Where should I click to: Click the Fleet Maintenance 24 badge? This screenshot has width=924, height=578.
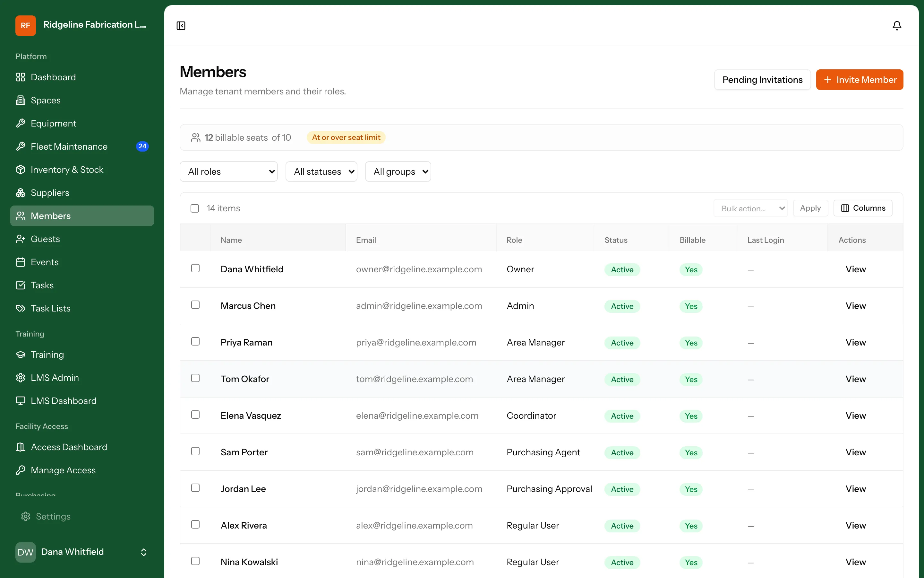pyautogui.click(x=142, y=146)
